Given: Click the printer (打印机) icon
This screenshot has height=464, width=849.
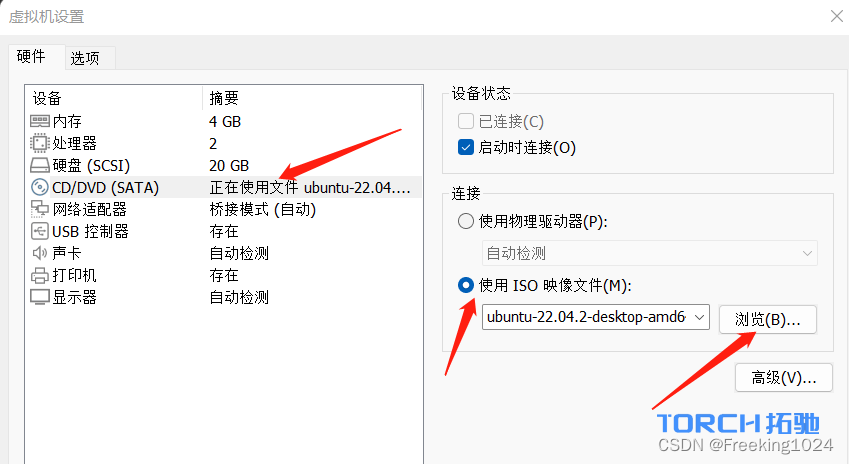Looking at the screenshot, I should [40, 275].
